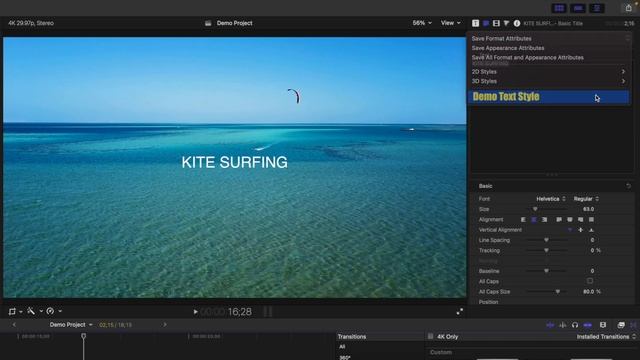Open the Generator inspector funnel icon
Screen dimensions: 640x360
tap(506, 23)
